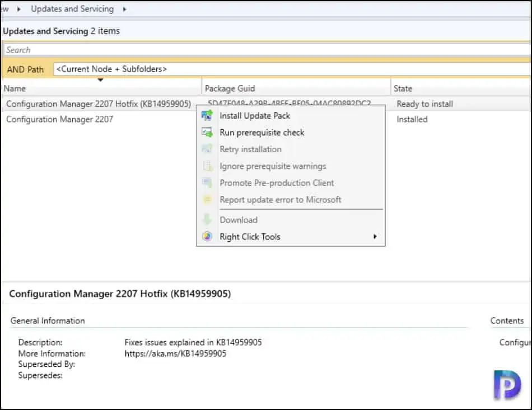This screenshot has height=410, width=532.
Task: Click the green Download arrow icon
Action: click(x=207, y=220)
